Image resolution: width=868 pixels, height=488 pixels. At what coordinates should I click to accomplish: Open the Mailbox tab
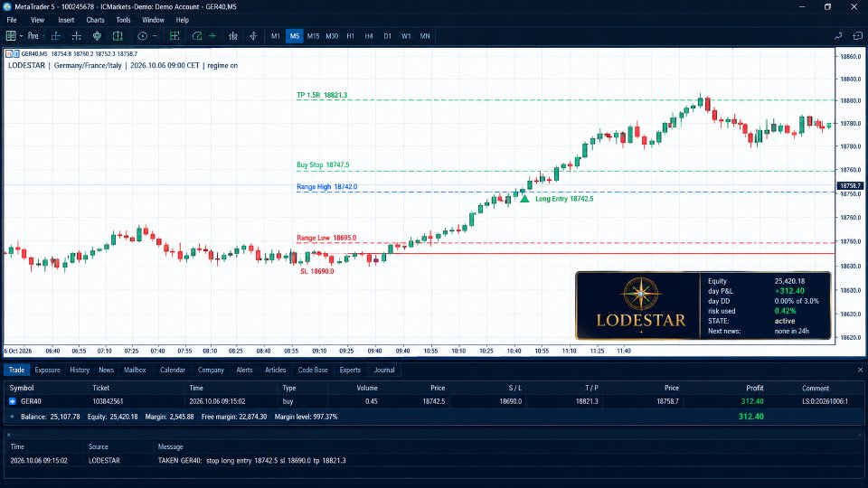pos(135,370)
